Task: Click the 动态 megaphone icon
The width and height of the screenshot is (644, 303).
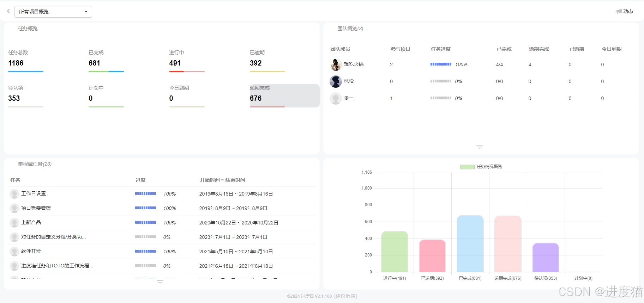Action: coord(619,11)
